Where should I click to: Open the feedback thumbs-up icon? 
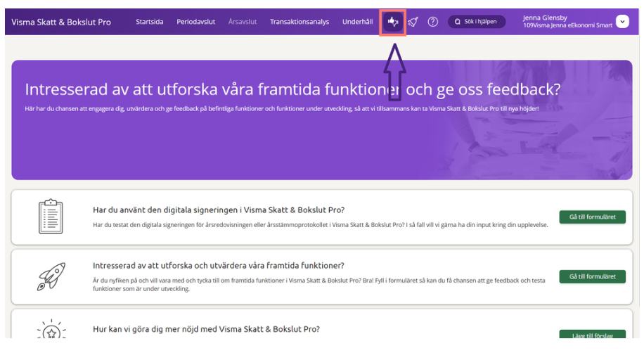[x=393, y=23]
